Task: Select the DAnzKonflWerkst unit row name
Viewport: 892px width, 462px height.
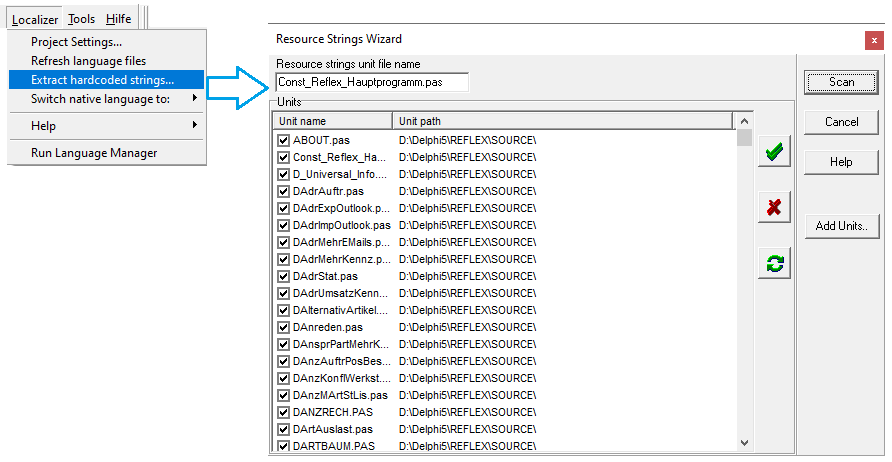Action: (341, 378)
